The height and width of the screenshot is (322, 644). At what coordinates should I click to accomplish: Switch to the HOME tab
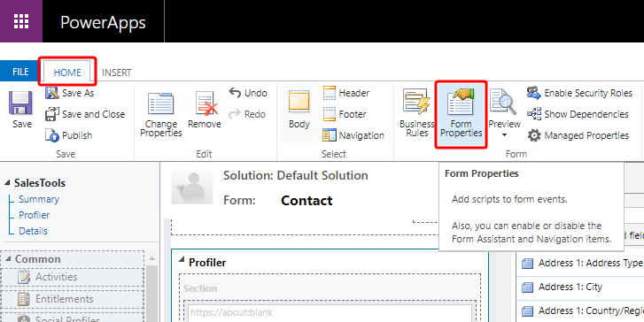(67, 73)
